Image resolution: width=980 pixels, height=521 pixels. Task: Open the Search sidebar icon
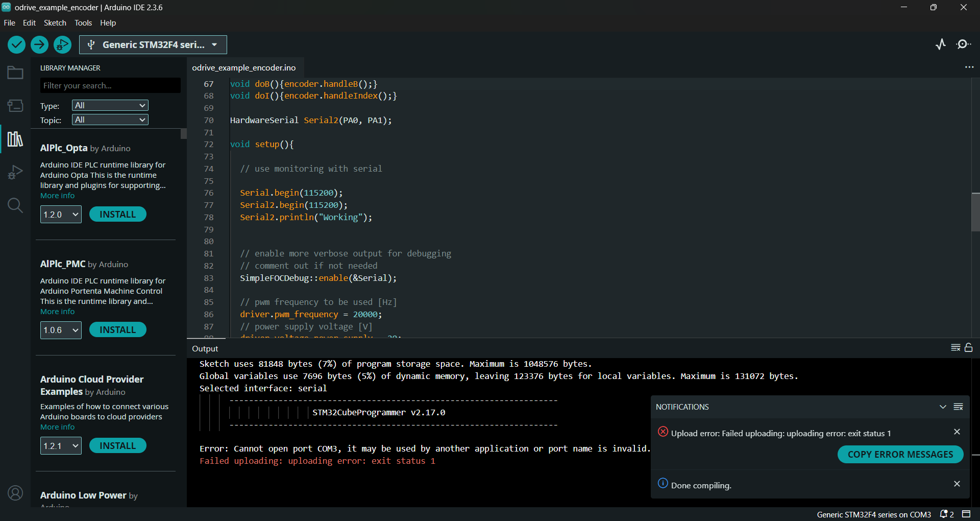click(15, 205)
